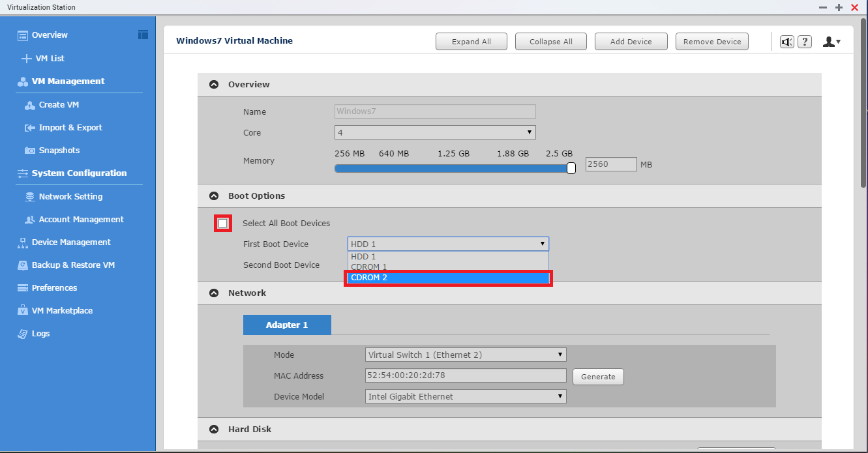Viewport: 868px width, 453px height.
Task: Switch to the Adapter 1 tab
Action: pyautogui.click(x=287, y=325)
